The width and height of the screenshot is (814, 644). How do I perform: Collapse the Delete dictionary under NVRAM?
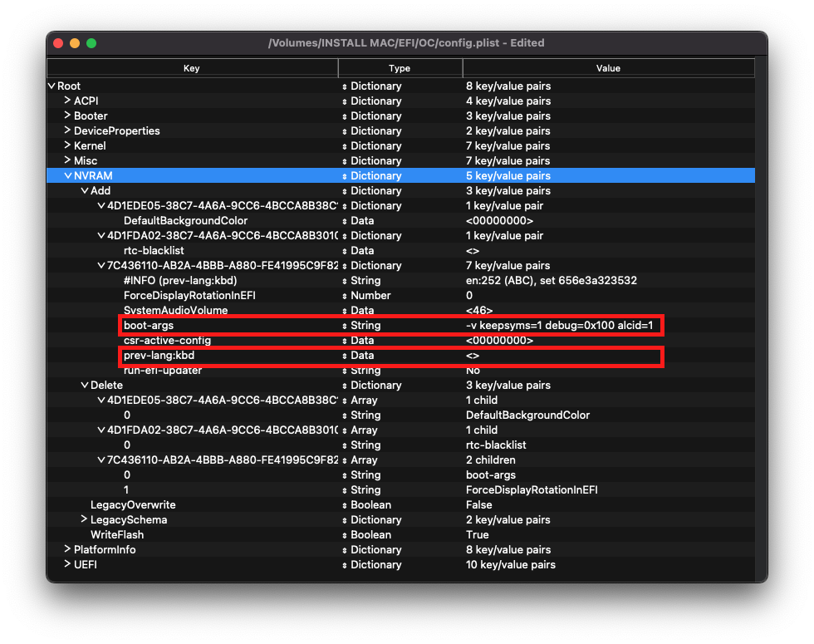[85, 385]
